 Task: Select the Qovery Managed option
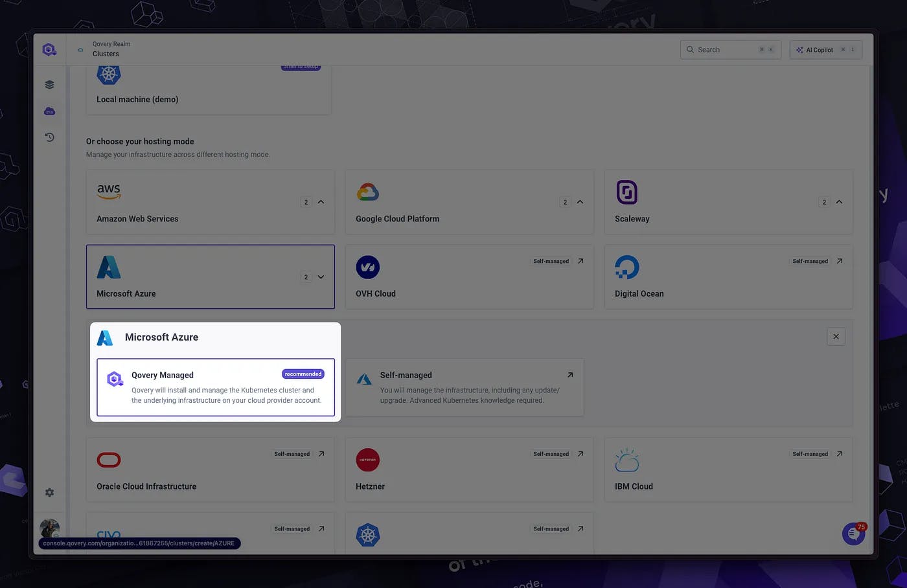216,387
